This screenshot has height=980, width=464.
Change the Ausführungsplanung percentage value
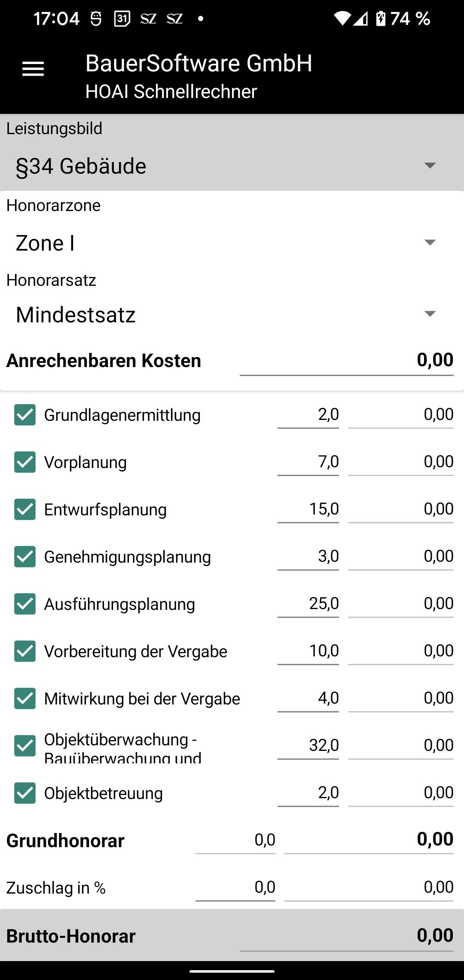308,604
